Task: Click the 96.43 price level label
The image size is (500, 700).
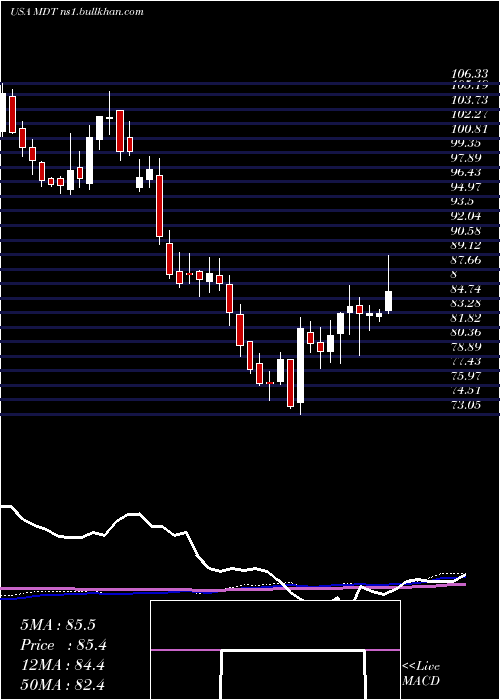Action: click(x=466, y=172)
